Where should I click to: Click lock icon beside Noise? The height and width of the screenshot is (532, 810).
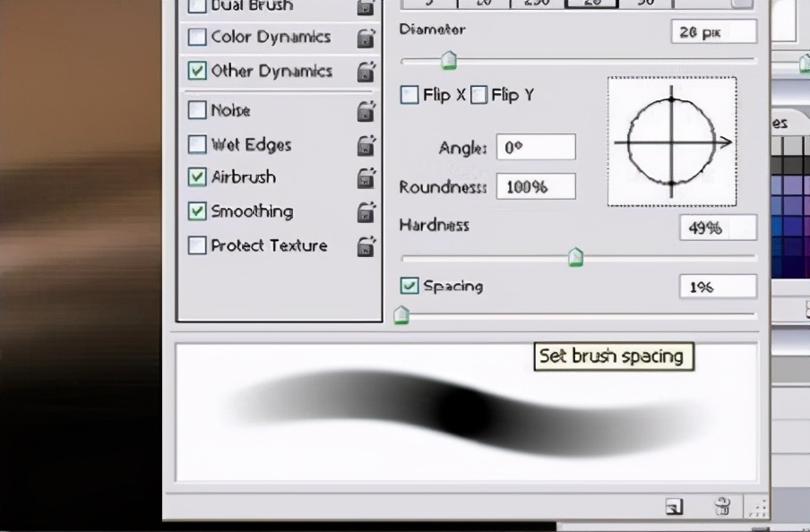(366, 111)
